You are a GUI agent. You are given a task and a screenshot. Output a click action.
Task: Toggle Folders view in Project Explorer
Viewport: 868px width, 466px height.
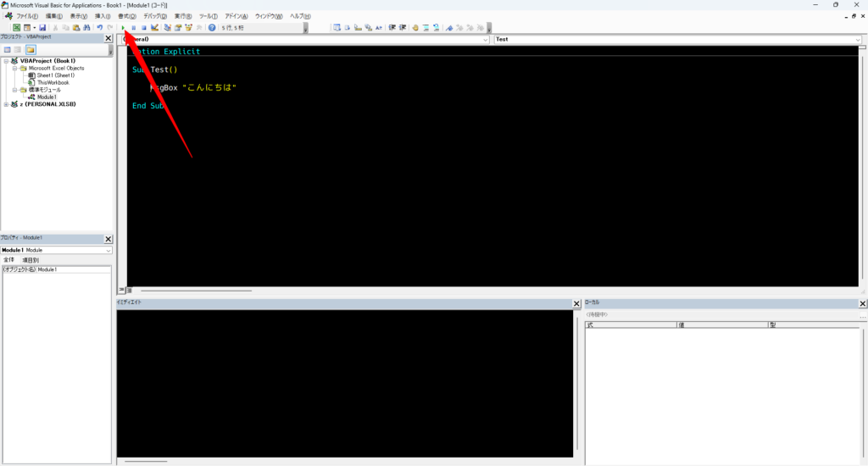(31, 50)
